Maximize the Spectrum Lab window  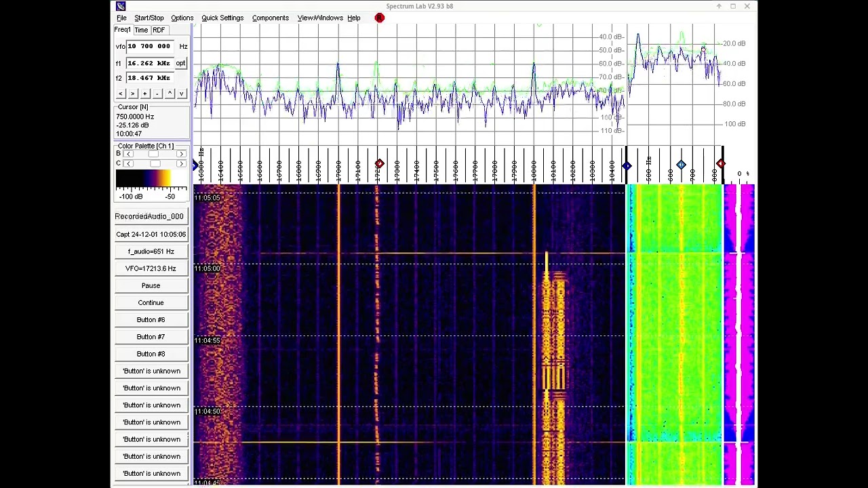click(x=733, y=6)
